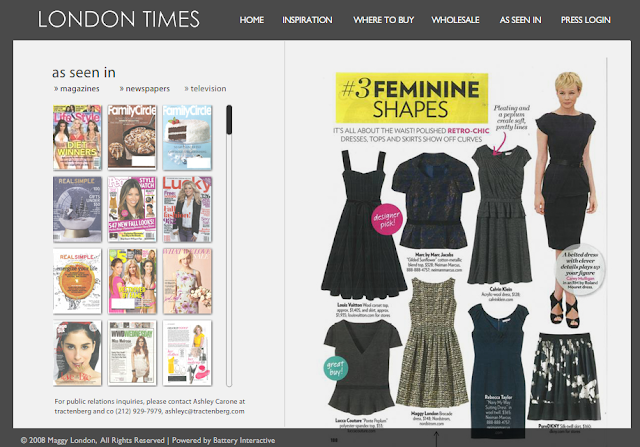Image resolution: width=640 pixels, height=447 pixels.
Task: Open the Family Circle cinnamon rolls cover
Action: pyautogui.click(x=132, y=137)
